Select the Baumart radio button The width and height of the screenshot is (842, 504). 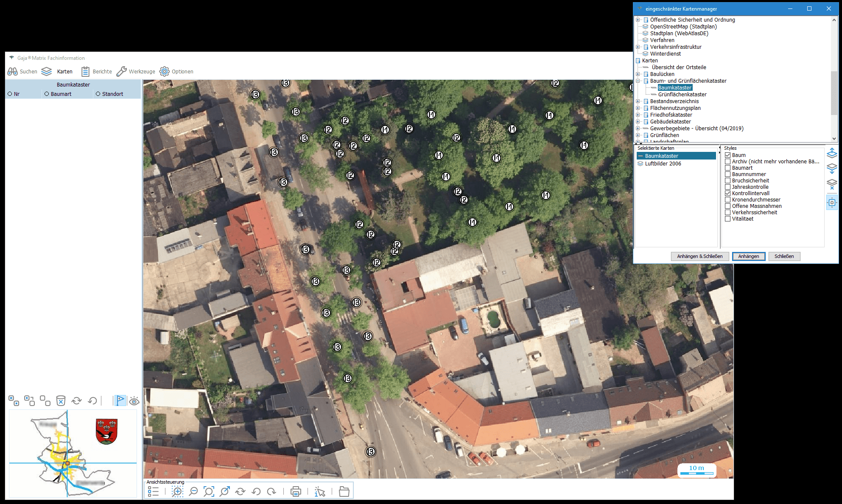tap(47, 94)
